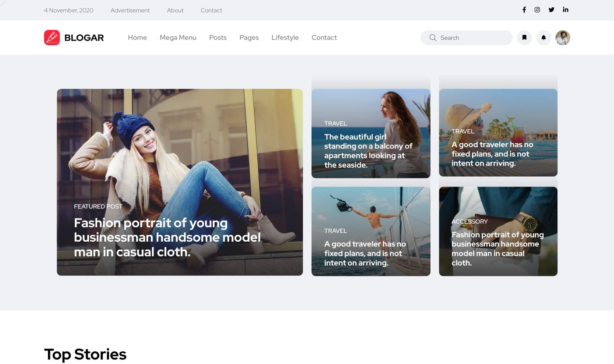Open the user profile avatar
The height and width of the screenshot is (364, 614).
pyautogui.click(x=563, y=37)
